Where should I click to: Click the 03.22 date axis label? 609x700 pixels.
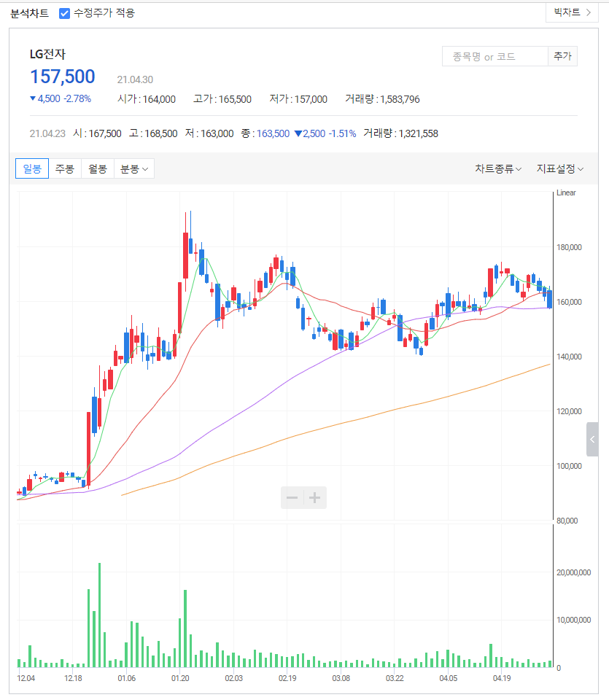pos(395,678)
